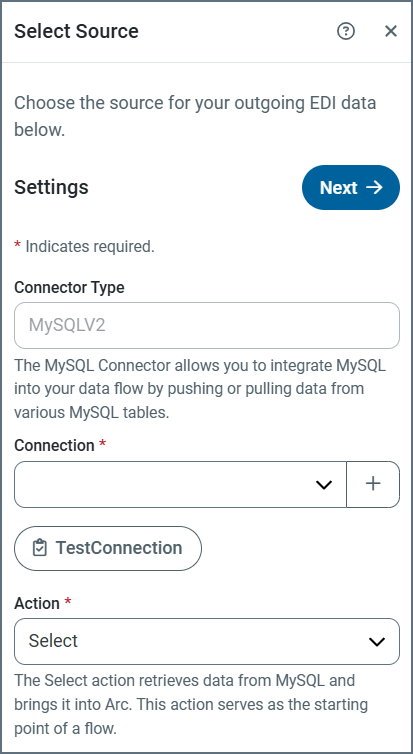
Task: Click the MySQLV2 Connector Type field
Action: (207, 326)
